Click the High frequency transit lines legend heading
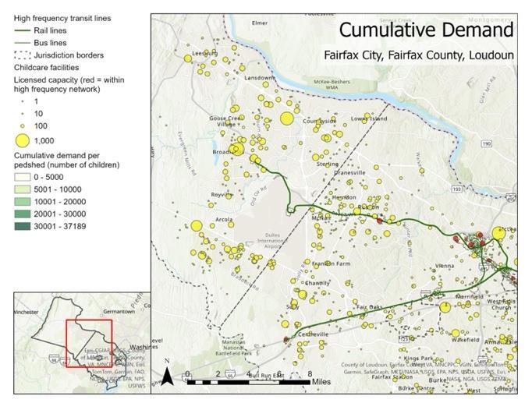Screen dimensions: 532x410 pyautogui.click(x=62, y=18)
